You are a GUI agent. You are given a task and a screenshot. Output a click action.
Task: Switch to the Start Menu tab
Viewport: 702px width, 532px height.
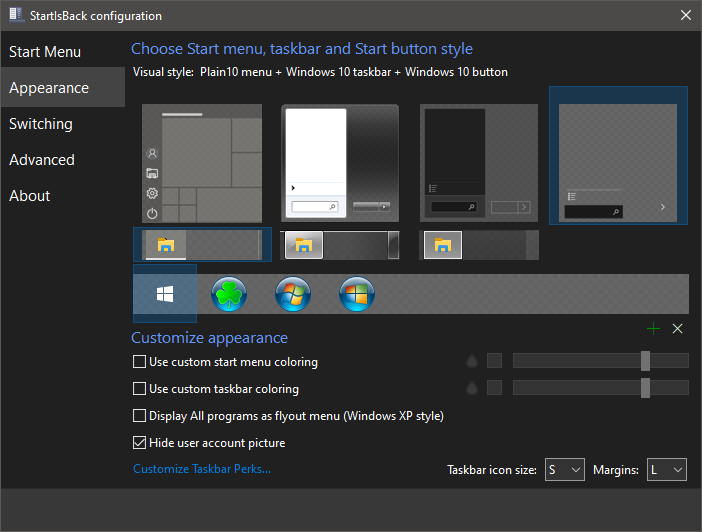tap(45, 52)
